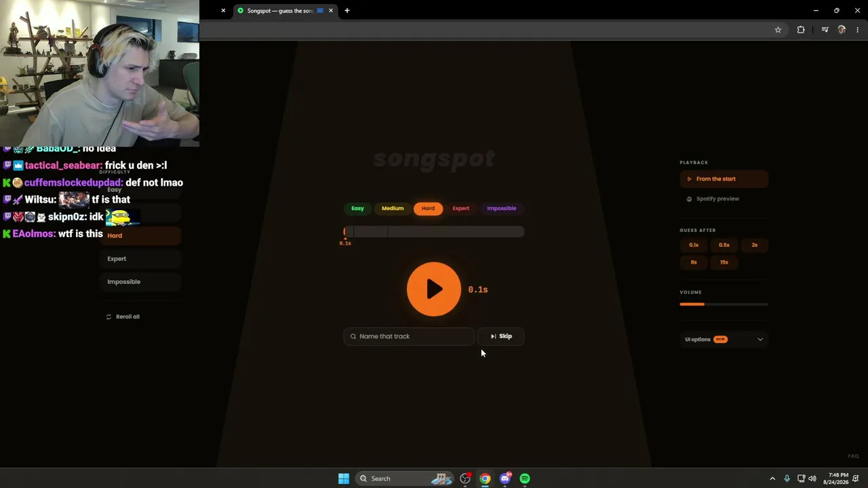Select the Expert pill above the progress bar
Viewport: 868px width, 488px height.
[461, 208]
